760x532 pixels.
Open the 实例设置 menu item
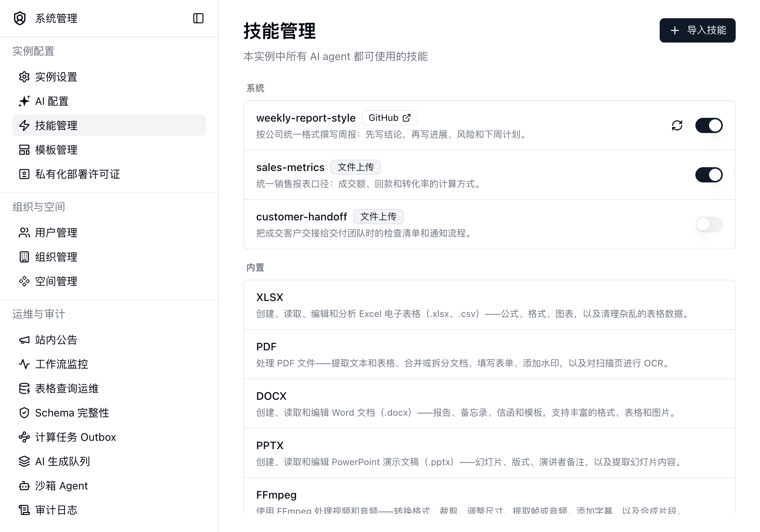109,77
